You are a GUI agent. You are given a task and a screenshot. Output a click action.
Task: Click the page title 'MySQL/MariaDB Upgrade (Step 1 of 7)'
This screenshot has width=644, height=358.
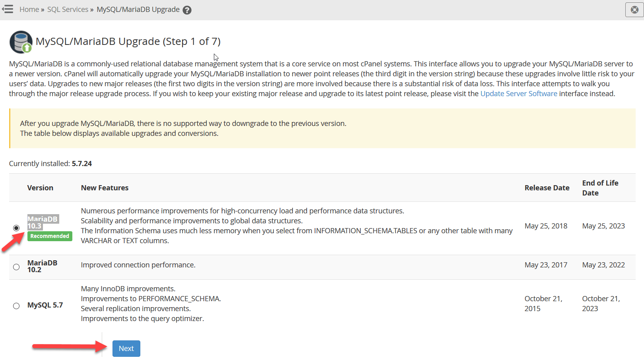point(128,41)
